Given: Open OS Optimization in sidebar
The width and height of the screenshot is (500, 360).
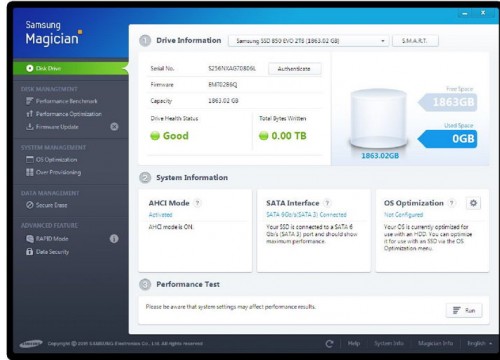Looking at the screenshot, I should [x=56, y=160].
